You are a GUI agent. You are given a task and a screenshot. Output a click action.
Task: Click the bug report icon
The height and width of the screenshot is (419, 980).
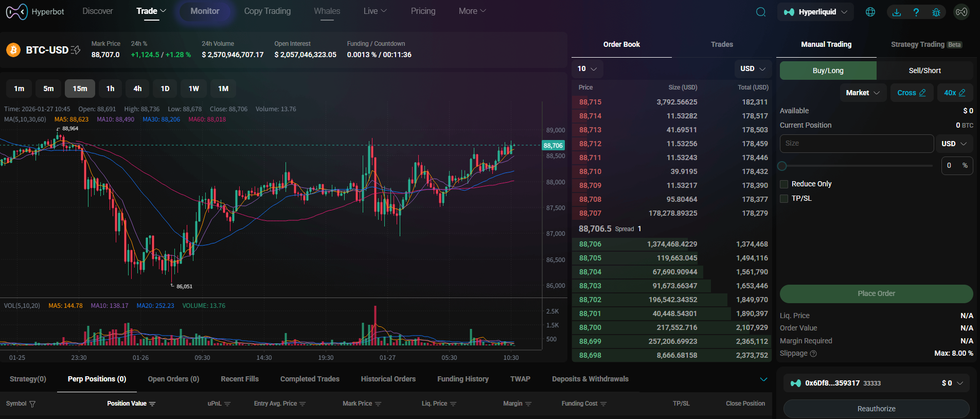point(936,12)
